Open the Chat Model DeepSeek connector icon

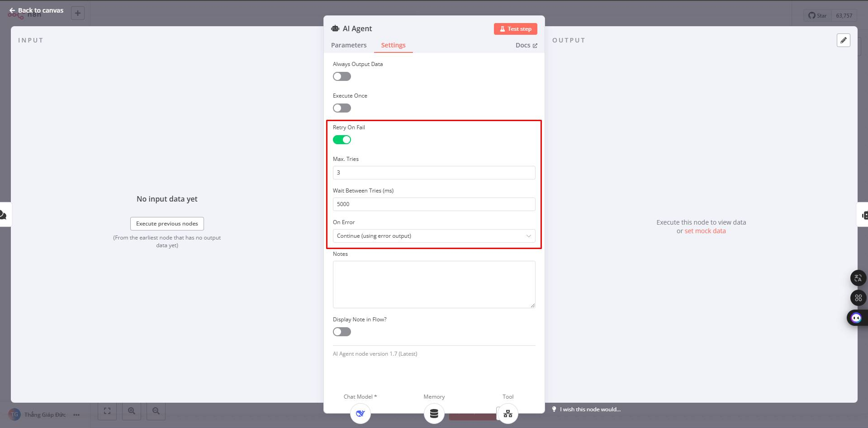(360, 414)
